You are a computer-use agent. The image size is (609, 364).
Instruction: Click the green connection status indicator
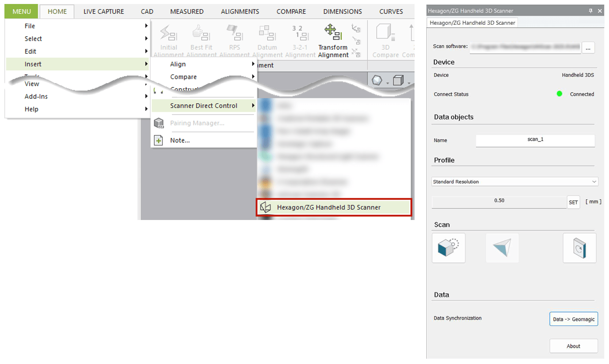pos(560,94)
